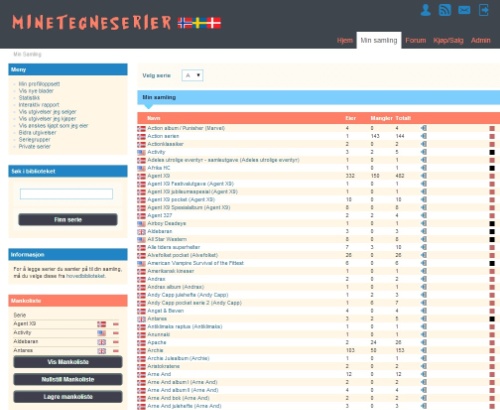Click the export icon in Action serien row

click(424, 136)
